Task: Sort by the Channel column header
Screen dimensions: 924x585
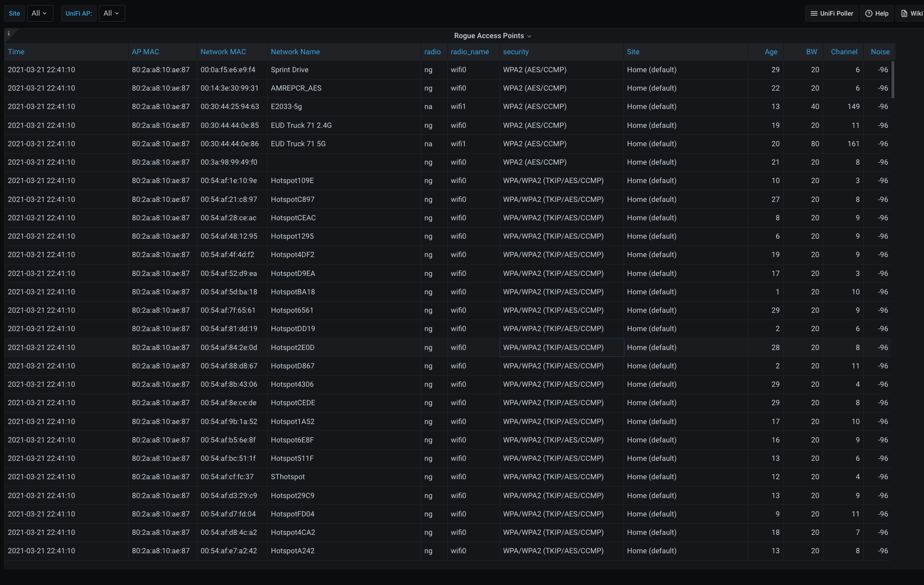Action: pos(843,52)
